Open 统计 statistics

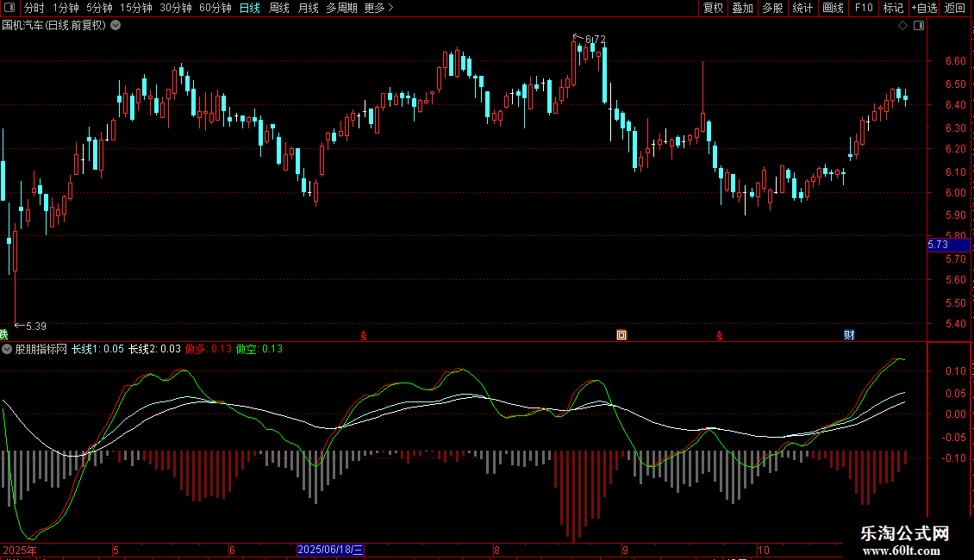[802, 8]
